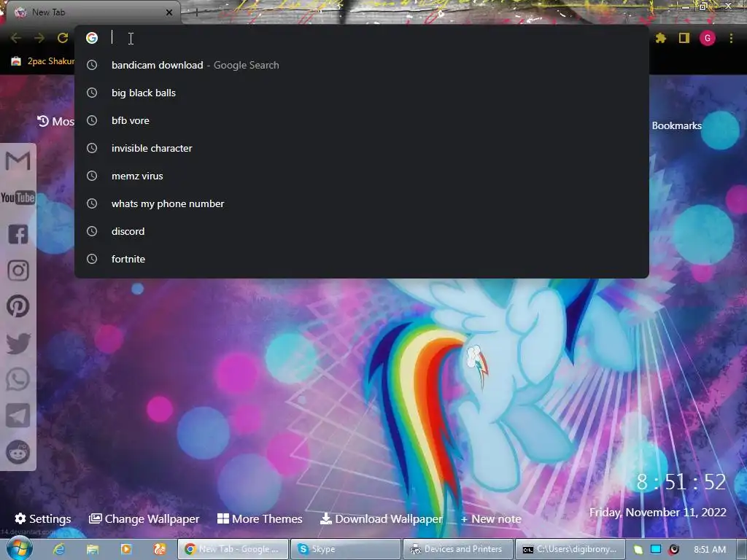This screenshot has height=560, width=747.
Task: Click the 8:51:52 clock widget
Action: (681, 482)
